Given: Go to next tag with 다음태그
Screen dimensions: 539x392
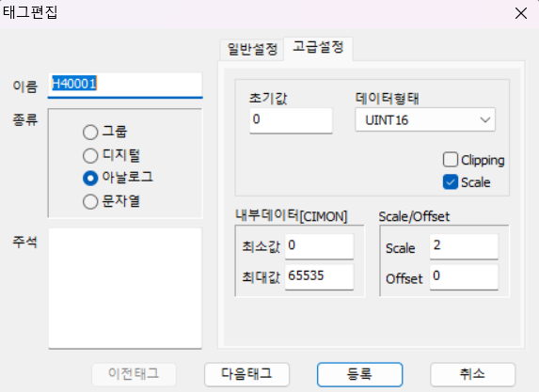Looking at the screenshot, I should 246,374.
